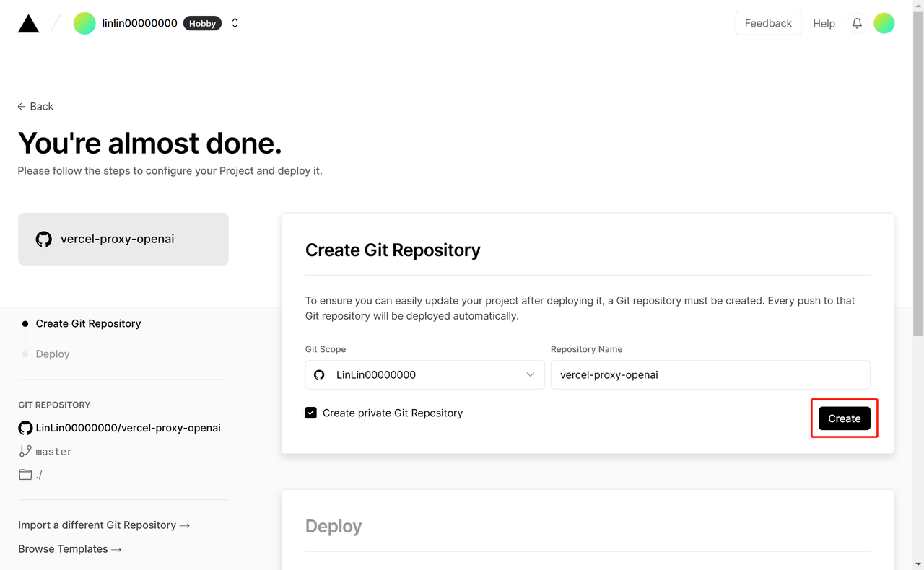924x570 pixels.
Task: Click the scrollbar up arrow
Action: (918, 6)
